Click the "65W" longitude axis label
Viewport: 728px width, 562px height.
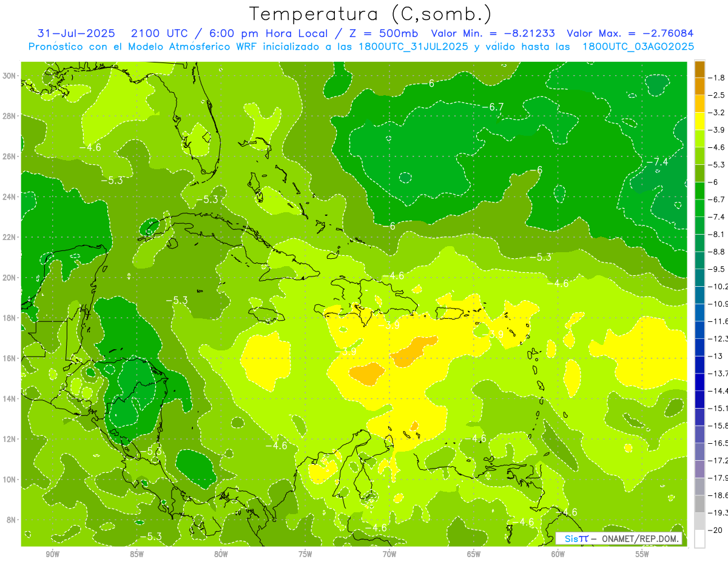[x=474, y=554]
